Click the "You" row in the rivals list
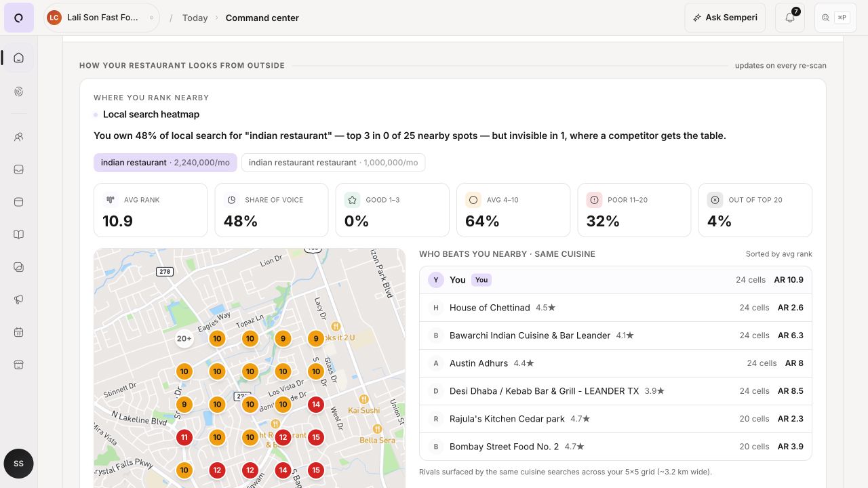 [616, 280]
